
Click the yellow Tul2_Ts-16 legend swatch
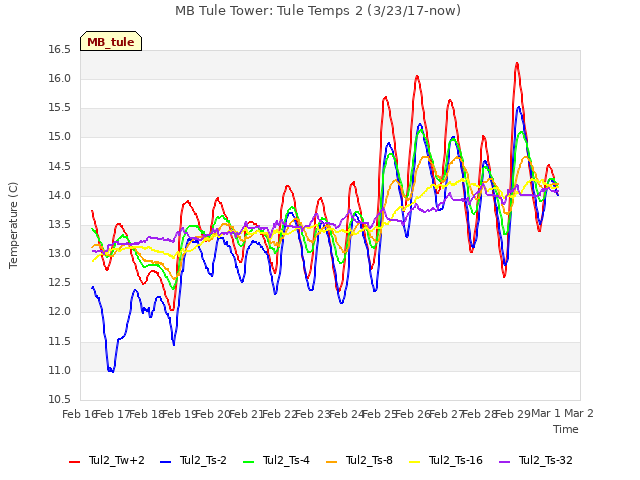coord(414,461)
